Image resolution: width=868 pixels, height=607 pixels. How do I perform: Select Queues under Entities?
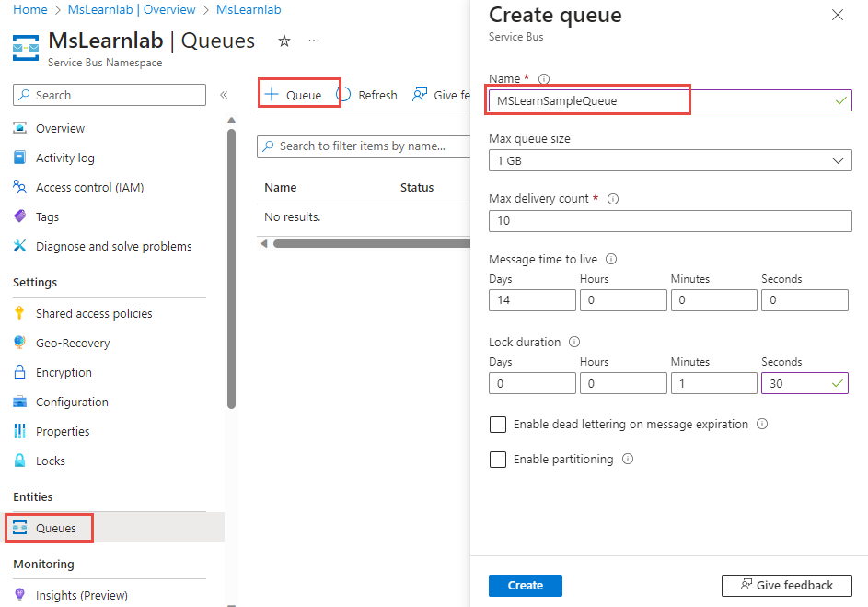(56, 528)
